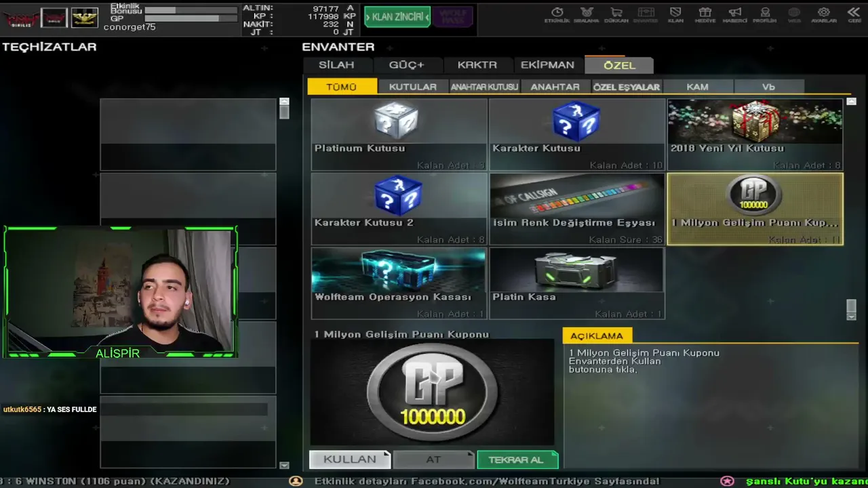868x488 pixels.
Task: Show the Anahtar sub-tab
Action: click(x=555, y=87)
